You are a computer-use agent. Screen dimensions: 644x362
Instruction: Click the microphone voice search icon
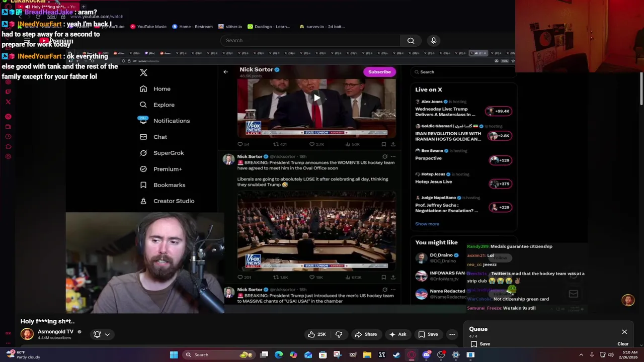click(434, 41)
